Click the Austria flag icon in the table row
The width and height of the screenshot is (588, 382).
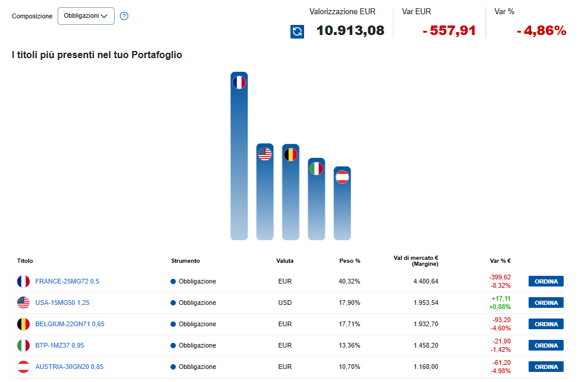point(23,367)
